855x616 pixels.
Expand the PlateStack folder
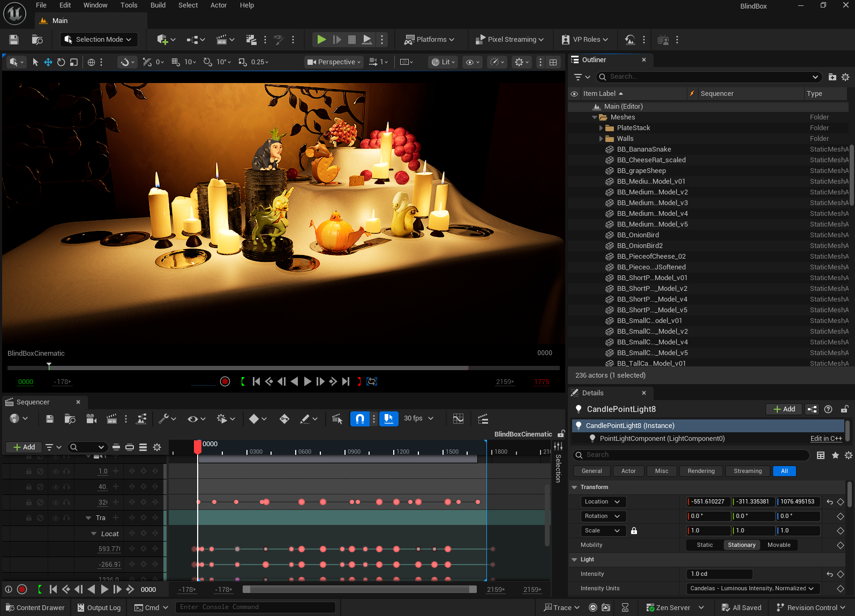click(x=601, y=128)
